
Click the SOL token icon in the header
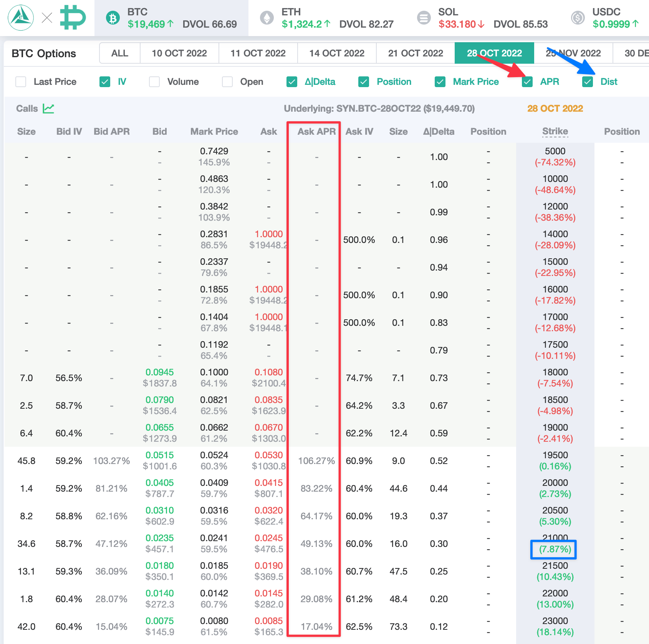[424, 17]
